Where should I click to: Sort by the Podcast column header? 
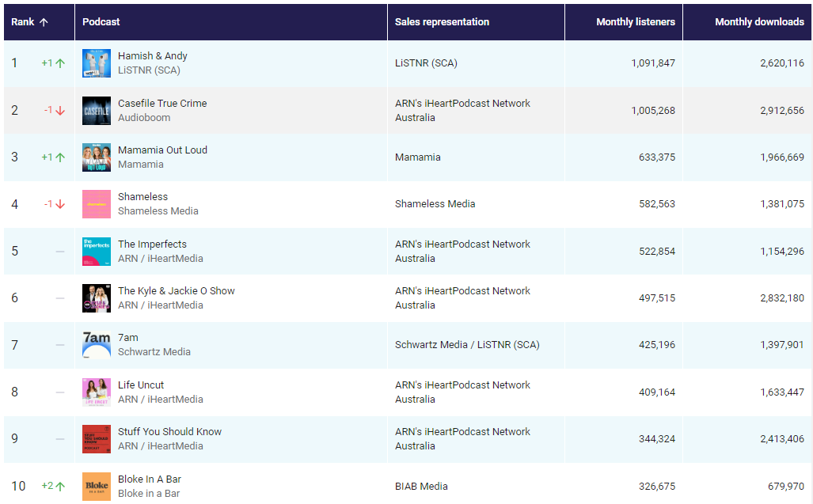pos(231,21)
